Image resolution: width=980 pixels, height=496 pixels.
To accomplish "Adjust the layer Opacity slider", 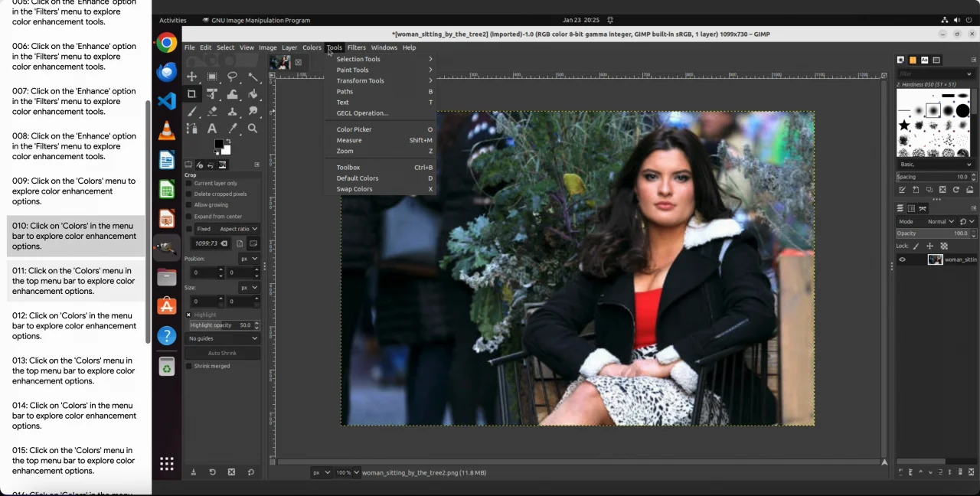I will coord(932,233).
